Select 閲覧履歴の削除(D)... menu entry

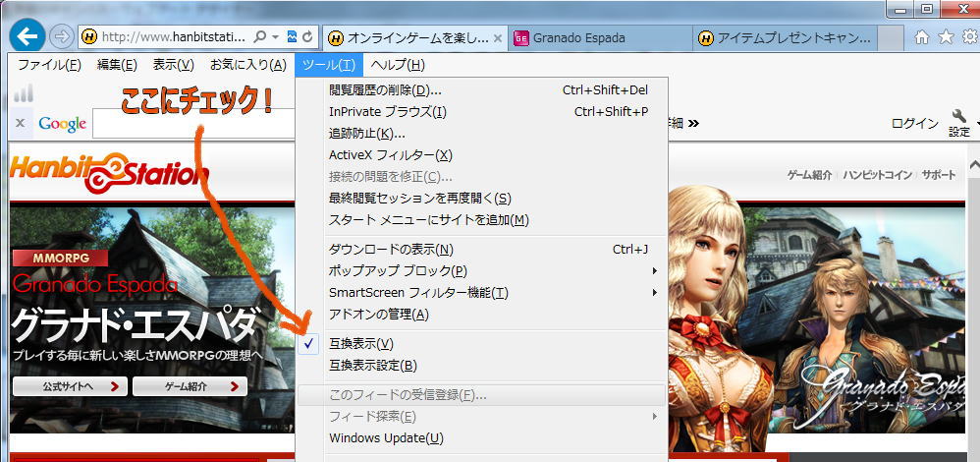(x=481, y=90)
